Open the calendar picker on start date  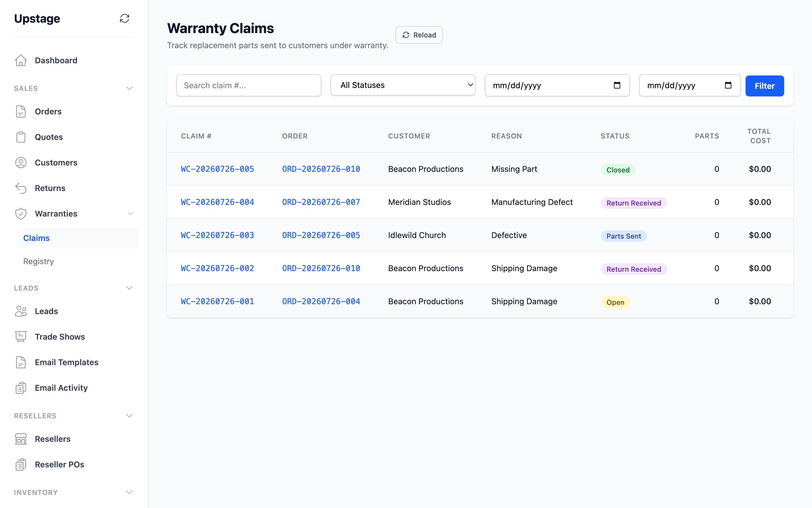pyautogui.click(x=617, y=85)
